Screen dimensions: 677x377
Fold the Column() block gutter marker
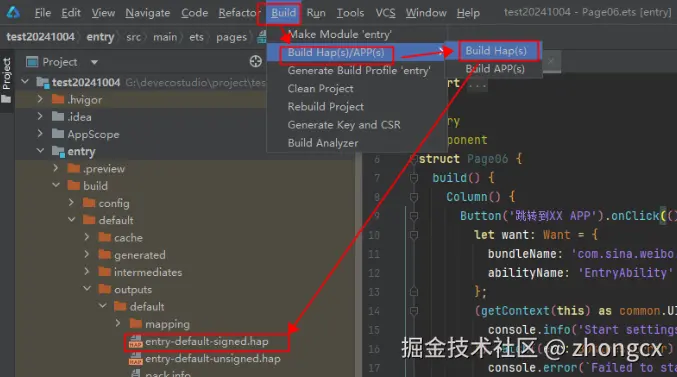click(x=414, y=196)
